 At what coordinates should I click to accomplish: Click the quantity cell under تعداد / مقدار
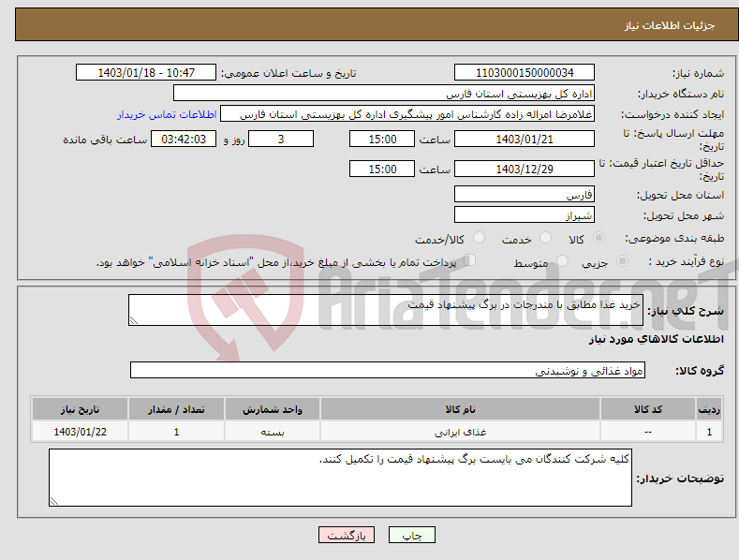[x=176, y=432]
